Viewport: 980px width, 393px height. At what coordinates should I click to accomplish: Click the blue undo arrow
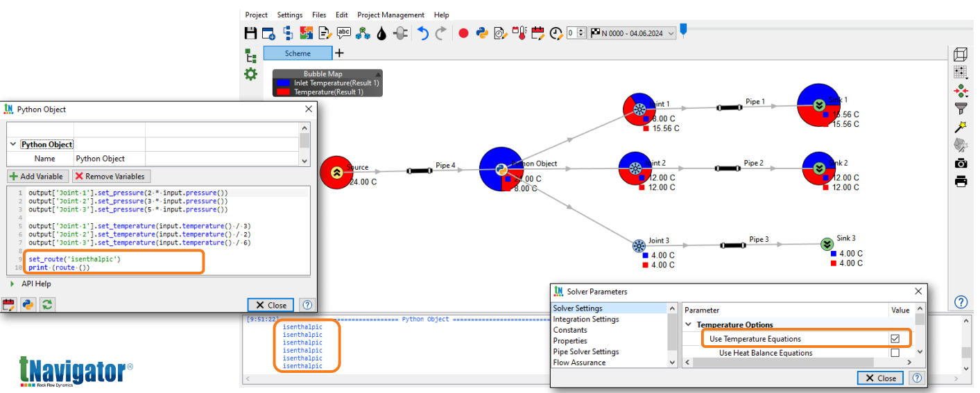point(423,33)
